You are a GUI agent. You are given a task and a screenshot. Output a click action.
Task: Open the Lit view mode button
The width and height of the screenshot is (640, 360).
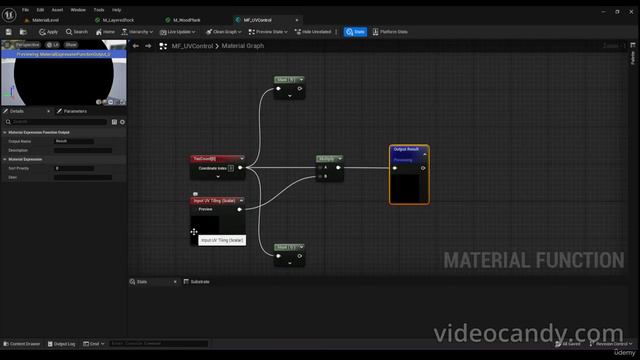tap(53, 44)
